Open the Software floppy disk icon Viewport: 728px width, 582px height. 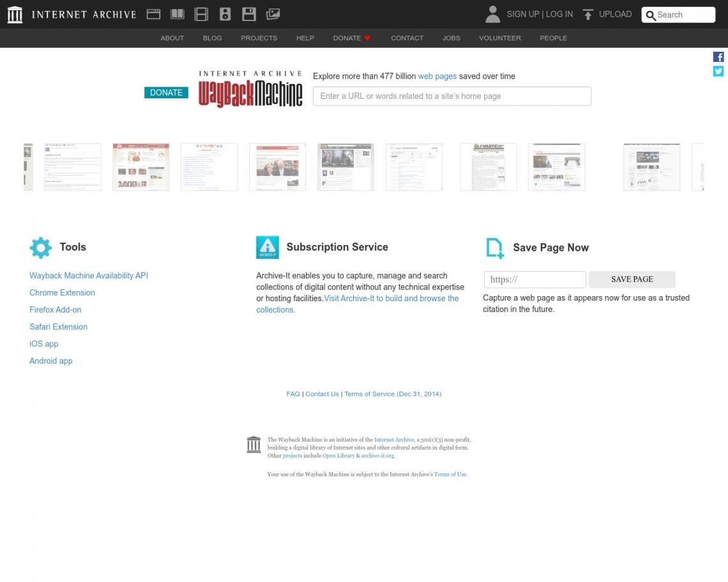[x=249, y=15]
